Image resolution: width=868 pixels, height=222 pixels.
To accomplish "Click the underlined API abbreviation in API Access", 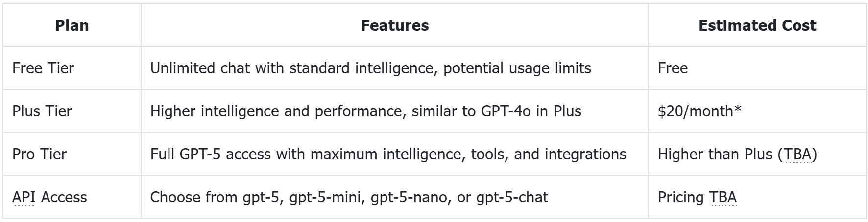I will [x=24, y=197].
